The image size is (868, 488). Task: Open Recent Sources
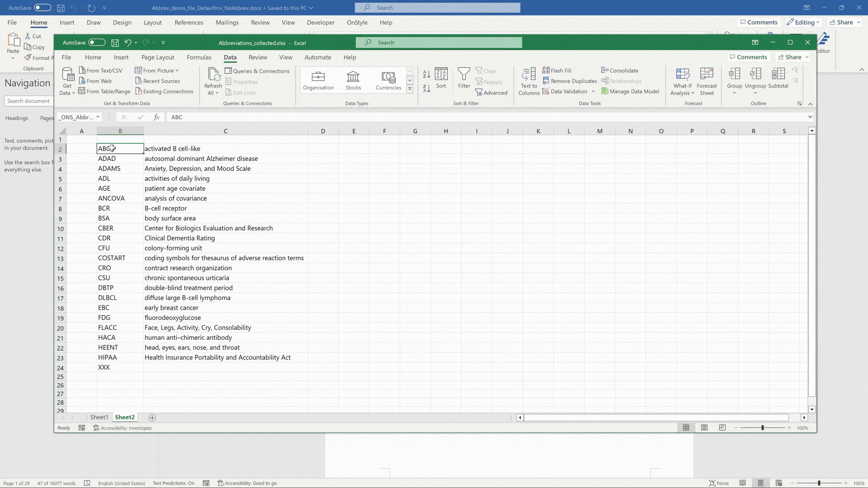point(157,81)
